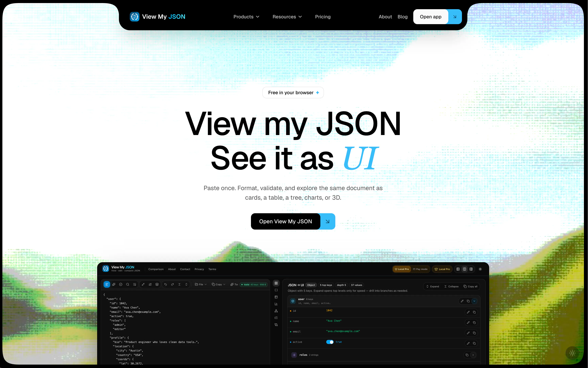Click Copy all in JSON UI panel
This screenshot has width=588, height=368.
(x=470, y=287)
